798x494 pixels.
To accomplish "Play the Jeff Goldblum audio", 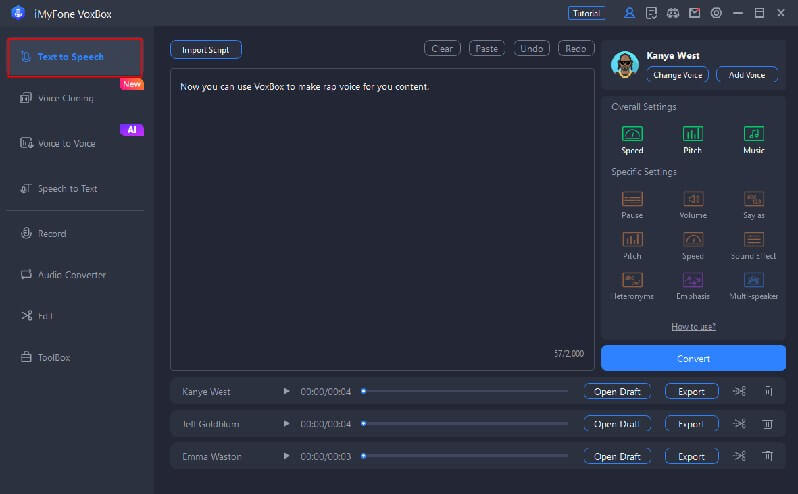I will tap(287, 423).
